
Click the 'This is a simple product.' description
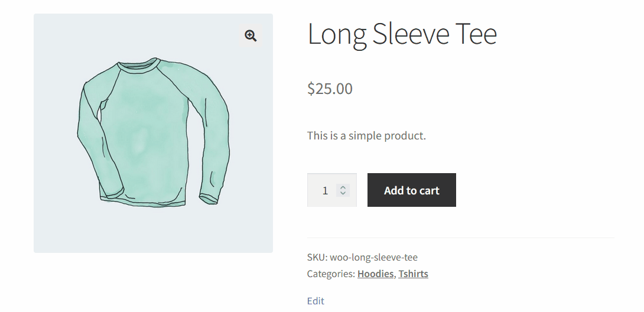[x=366, y=135]
